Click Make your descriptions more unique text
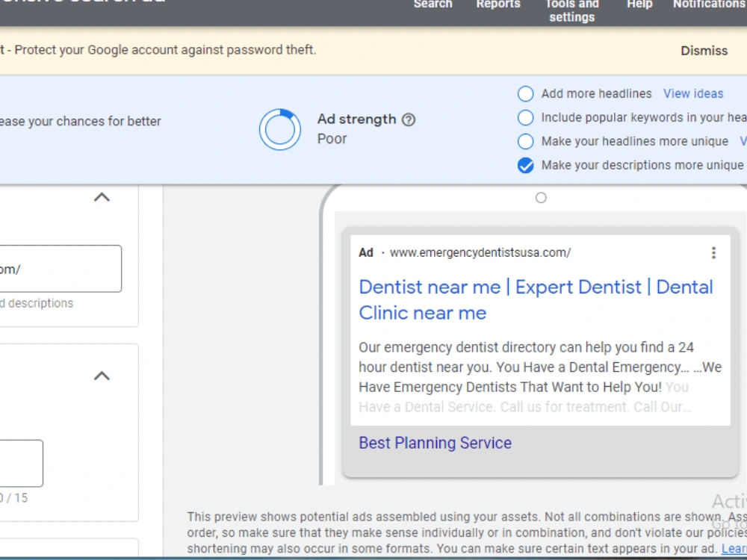Viewport: 747px width, 560px height. 642,165
